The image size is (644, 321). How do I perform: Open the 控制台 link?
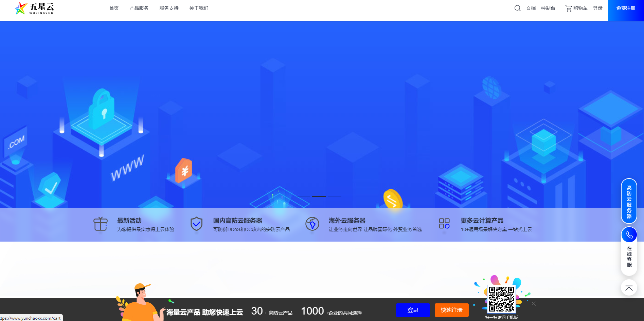point(548,8)
